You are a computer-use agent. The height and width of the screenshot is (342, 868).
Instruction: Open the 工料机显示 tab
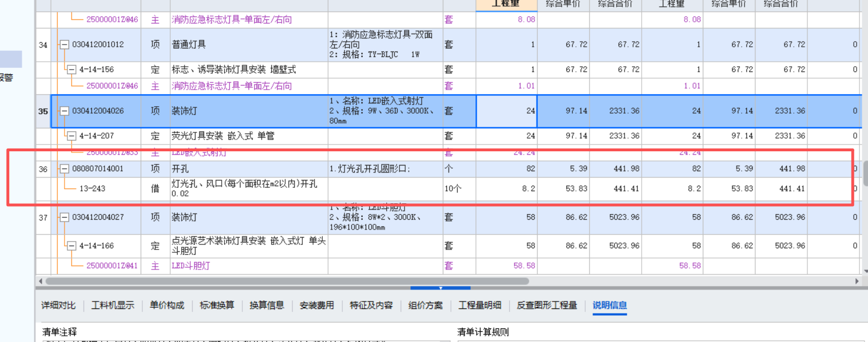click(x=113, y=305)
